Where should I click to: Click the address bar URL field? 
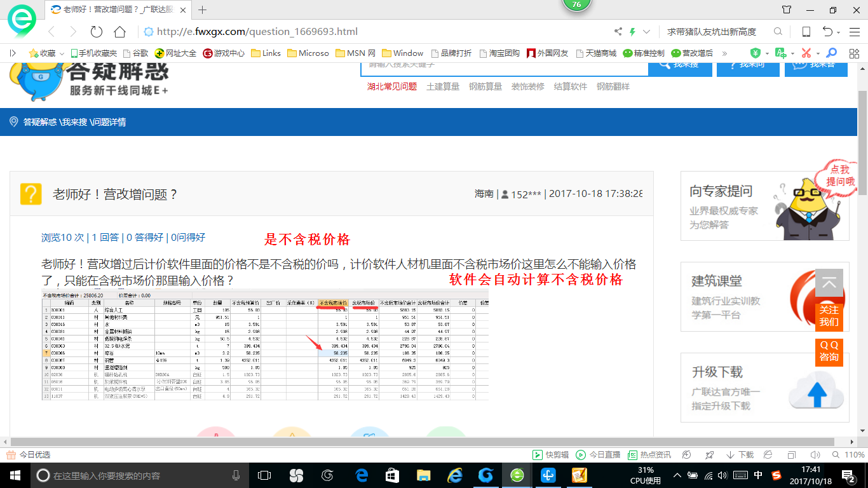(376, 32)
